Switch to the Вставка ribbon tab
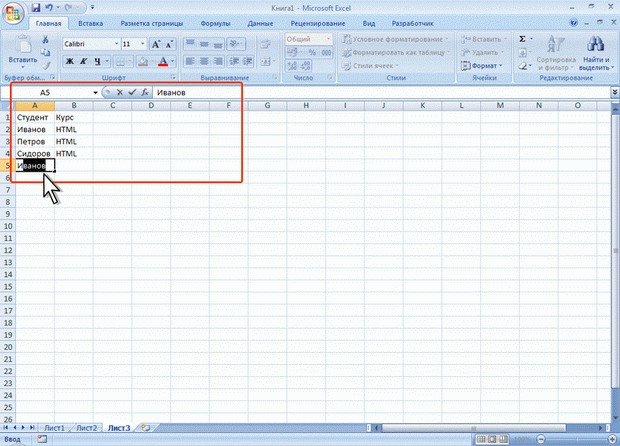Viewport: 620px width, 446px height. pyautogui.click(x=91, y=23)
